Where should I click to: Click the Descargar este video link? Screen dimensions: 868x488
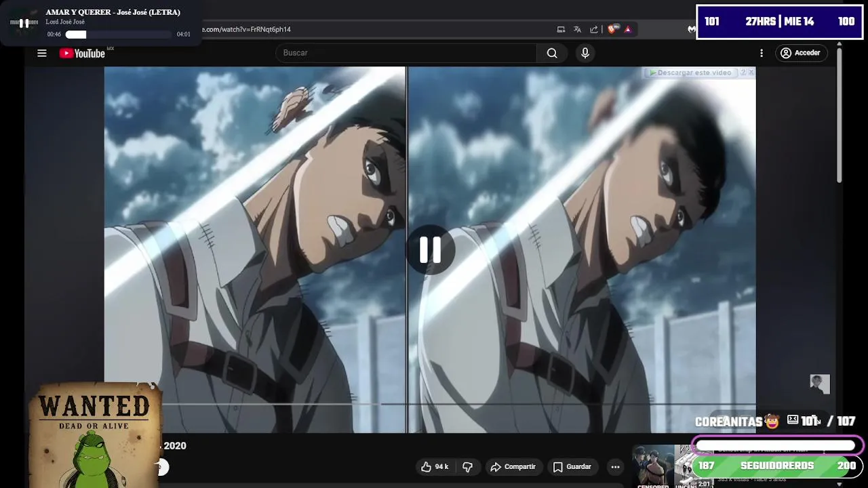tap(690, 73)
